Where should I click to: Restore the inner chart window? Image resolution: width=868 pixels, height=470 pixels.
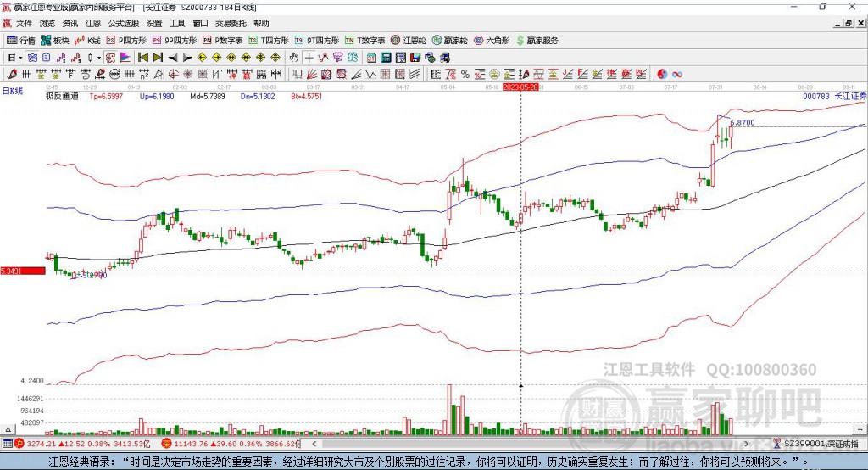(x=849, y=23)
